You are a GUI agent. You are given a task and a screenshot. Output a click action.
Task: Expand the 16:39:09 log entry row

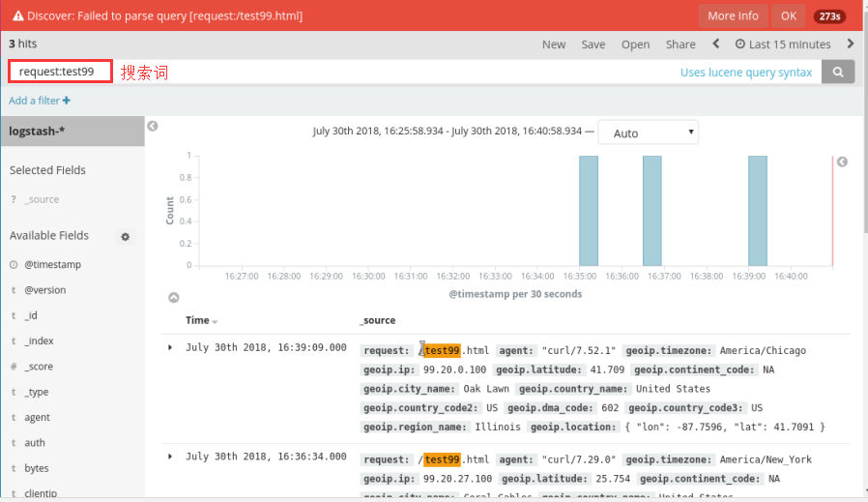(171, 347)
